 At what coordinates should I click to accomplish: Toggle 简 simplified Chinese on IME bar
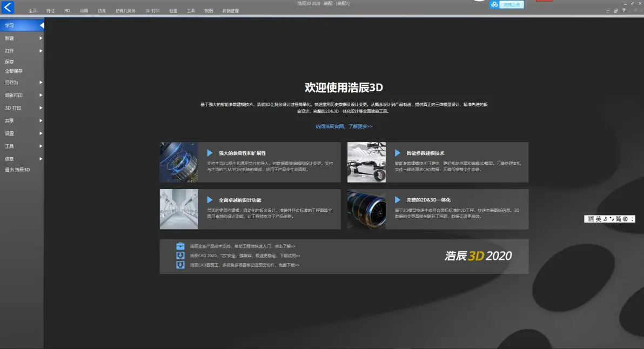pos(618,219)
